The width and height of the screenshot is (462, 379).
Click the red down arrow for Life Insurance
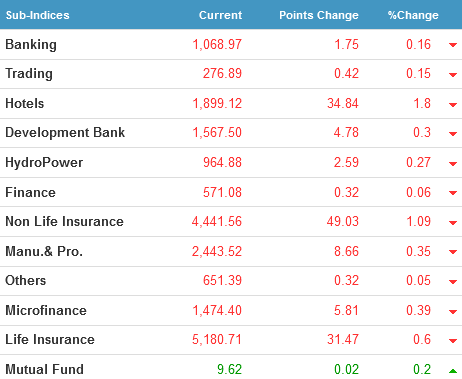tap(453, 341)
